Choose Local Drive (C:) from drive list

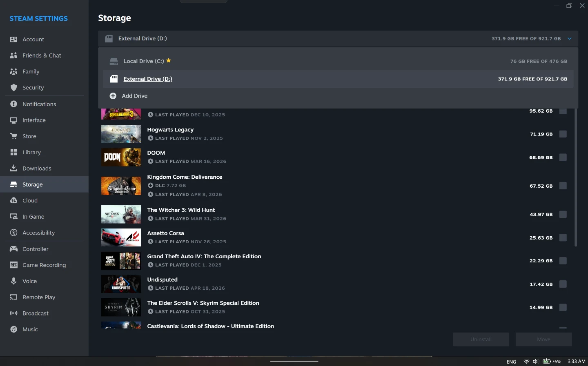point(338,61)
